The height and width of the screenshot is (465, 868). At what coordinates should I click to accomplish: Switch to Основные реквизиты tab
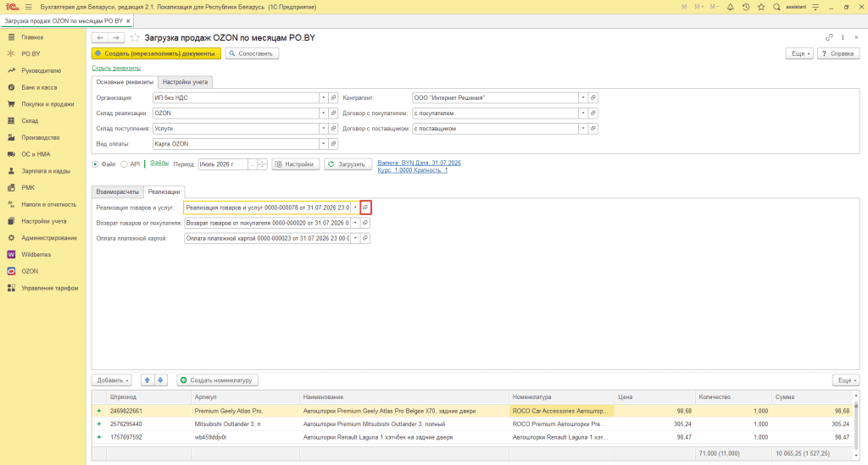coord(125,82)
